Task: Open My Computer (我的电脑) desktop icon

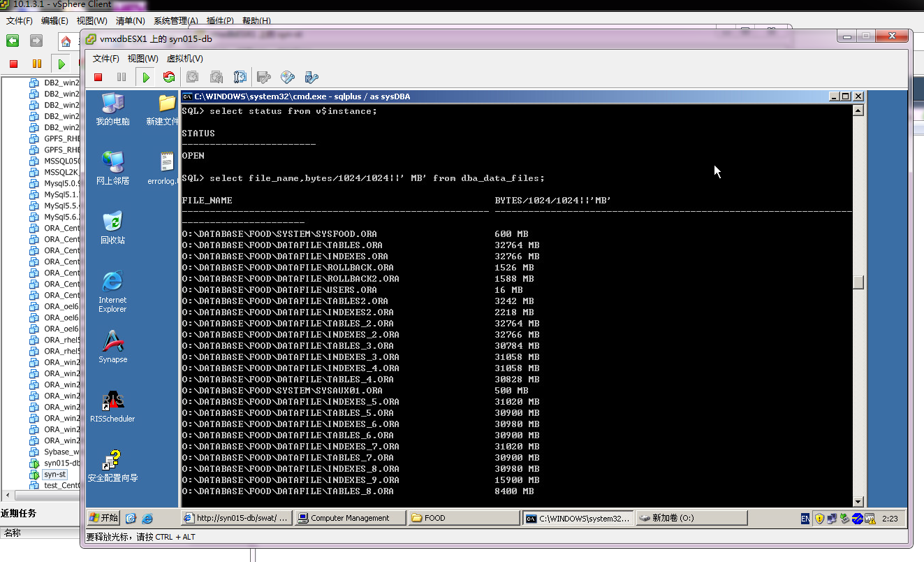Action: click(112, 109)
